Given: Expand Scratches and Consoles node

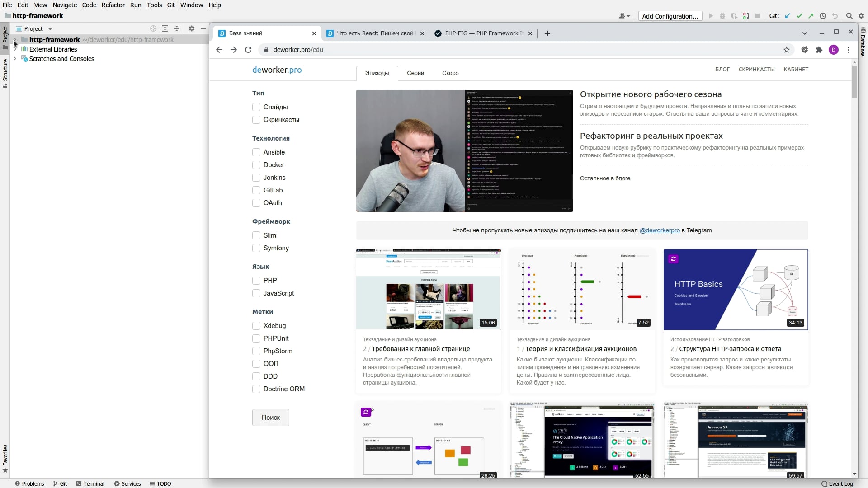Looking at the screenshot, I should pos(15,59).
